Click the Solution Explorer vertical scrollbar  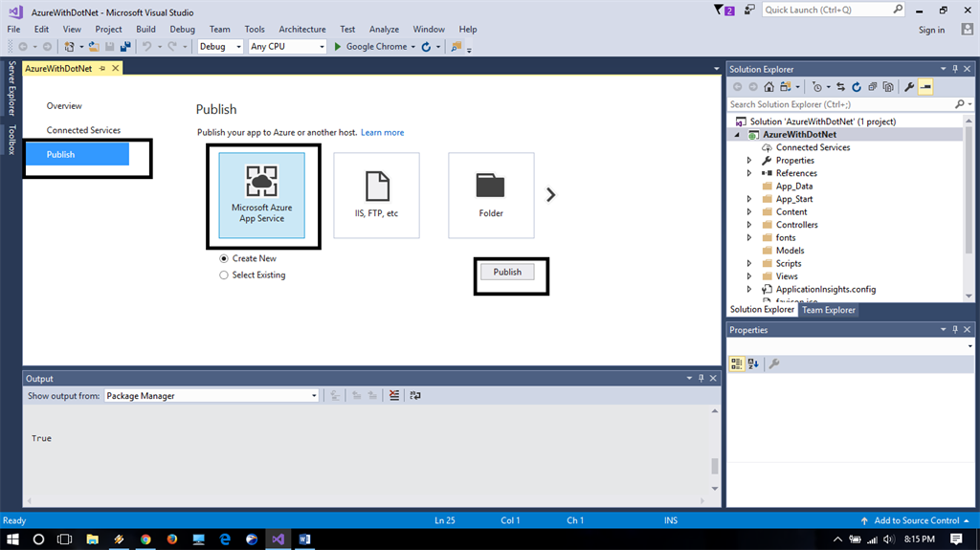[969, 187]
